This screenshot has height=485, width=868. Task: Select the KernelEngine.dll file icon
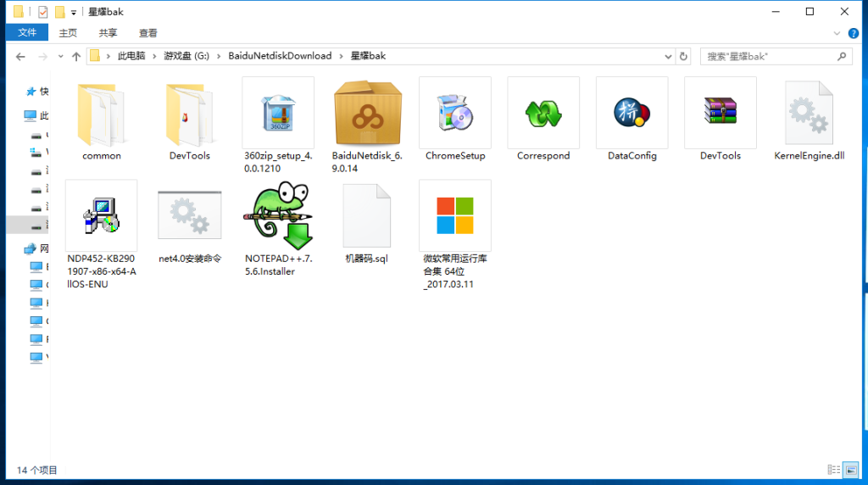(x=810, y=113)
